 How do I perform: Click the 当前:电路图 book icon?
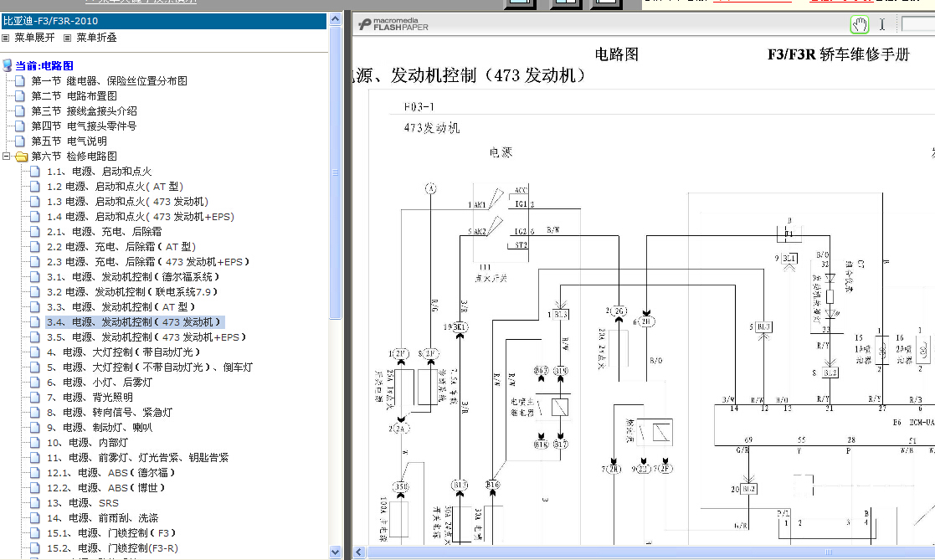8,65
